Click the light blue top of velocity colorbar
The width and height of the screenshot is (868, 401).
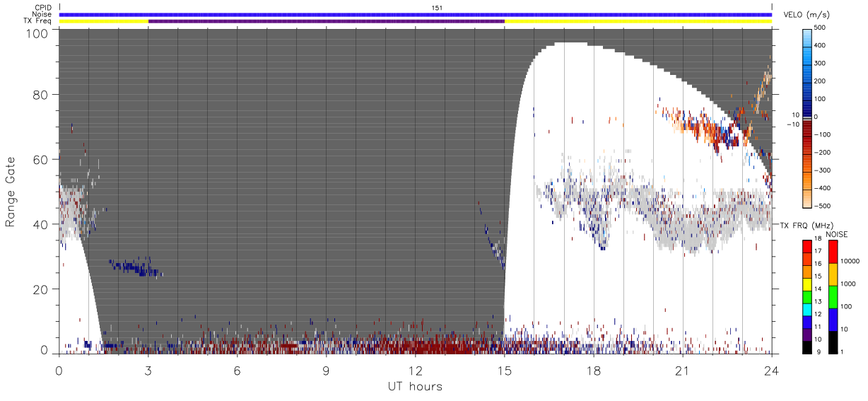click(x=807, y=37)
